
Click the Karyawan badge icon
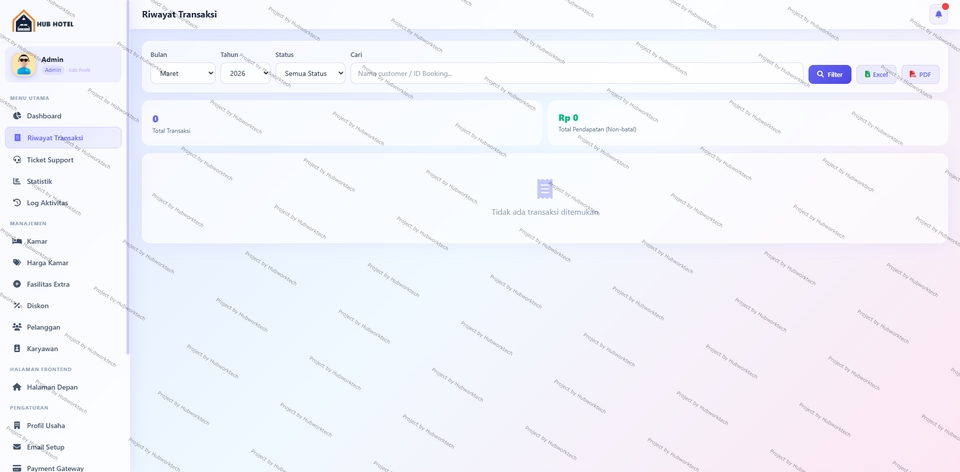pyautogui.click(x=17, y=348)
